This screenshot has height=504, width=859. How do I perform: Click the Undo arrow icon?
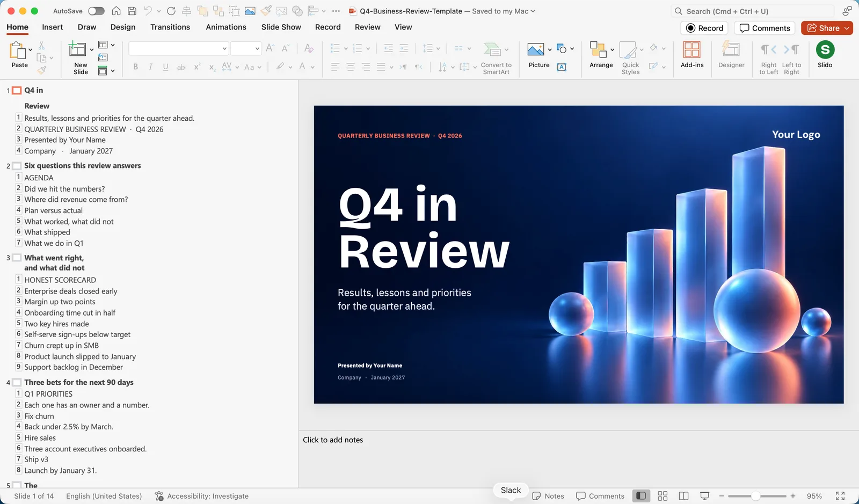(x=148, y=11)
